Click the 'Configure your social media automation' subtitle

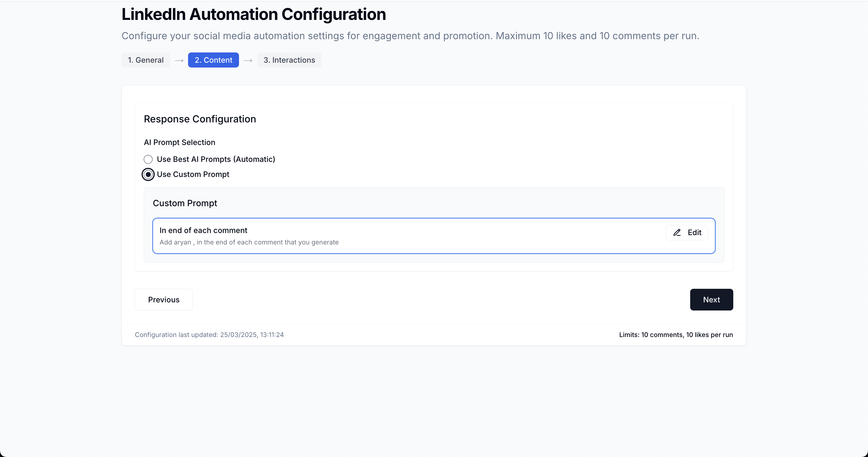click(x=410, y=36)
